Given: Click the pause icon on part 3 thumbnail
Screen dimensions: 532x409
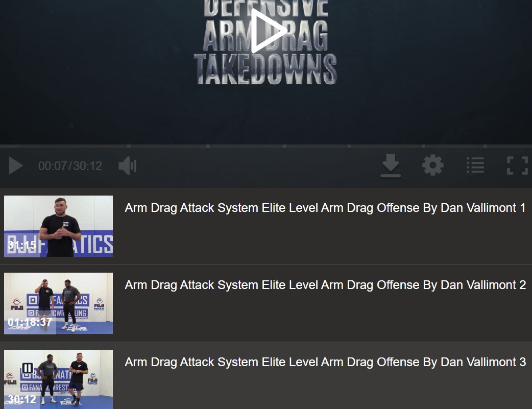Looking at the screenshot, I should [x=28, y=368].
